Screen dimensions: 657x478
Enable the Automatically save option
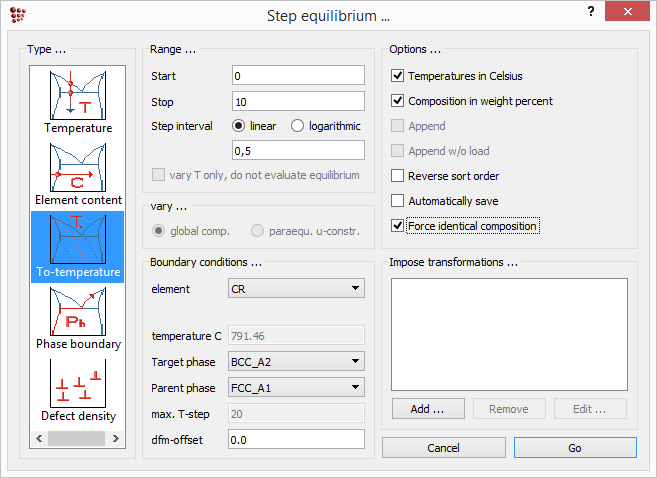tap(398, 201)
